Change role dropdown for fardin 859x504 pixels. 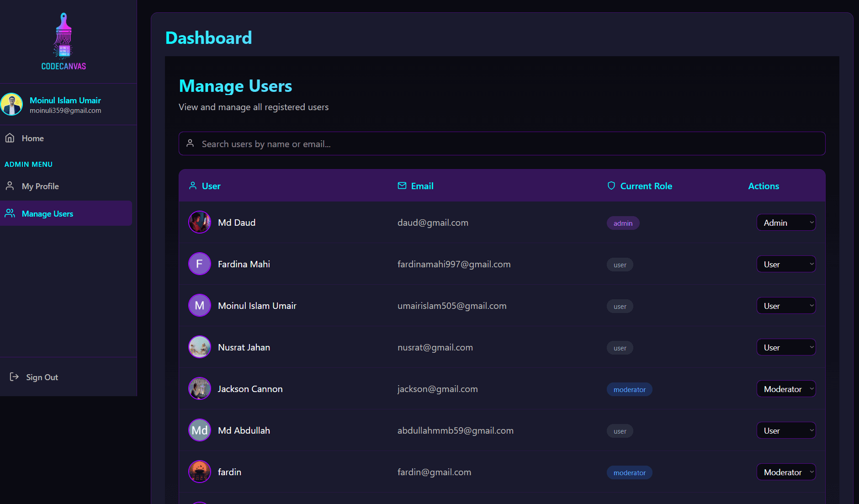pos(786,472)
